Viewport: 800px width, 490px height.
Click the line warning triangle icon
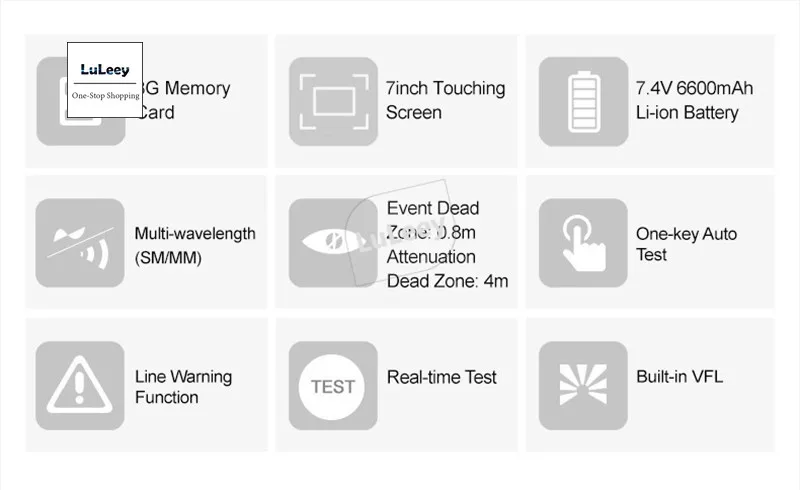(x=80, y=386)
